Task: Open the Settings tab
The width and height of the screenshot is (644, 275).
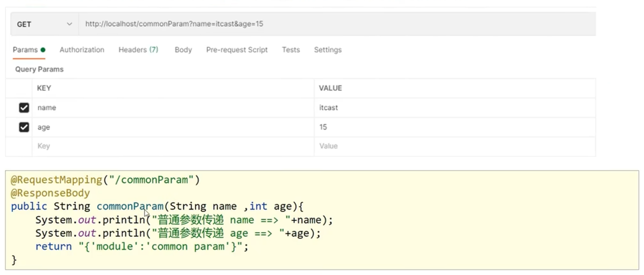Action: point(328,50)
